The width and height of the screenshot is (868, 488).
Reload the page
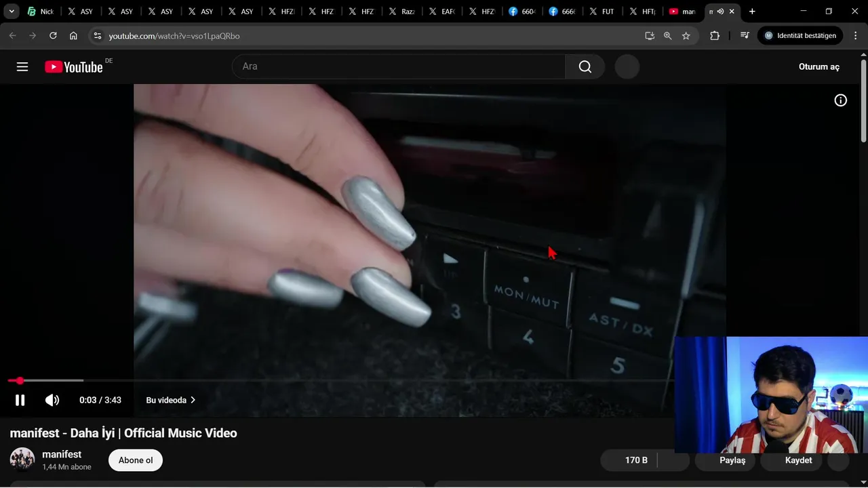tap(53, 36)
